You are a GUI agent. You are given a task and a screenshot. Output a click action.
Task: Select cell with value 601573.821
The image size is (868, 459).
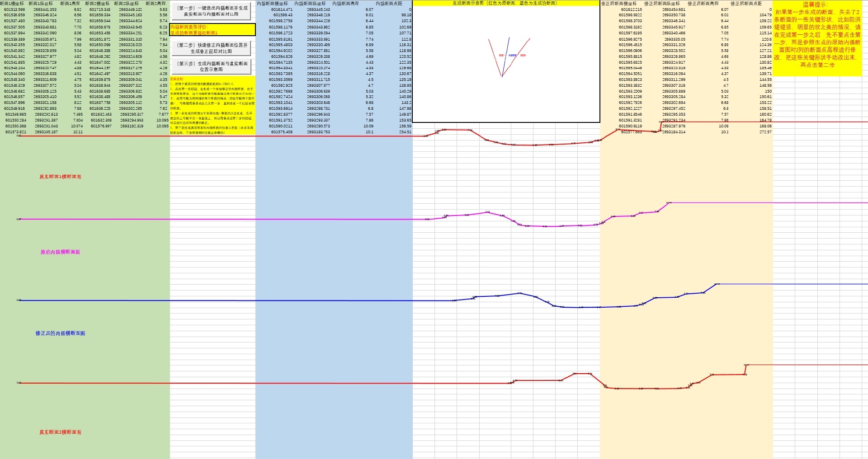(16, 132)
